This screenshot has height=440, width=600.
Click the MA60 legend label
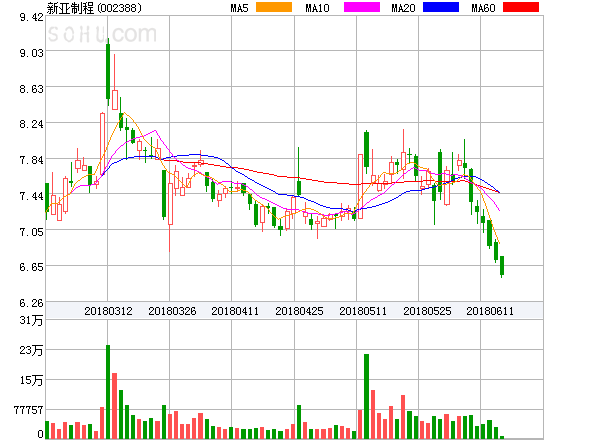tap(483, 8)
